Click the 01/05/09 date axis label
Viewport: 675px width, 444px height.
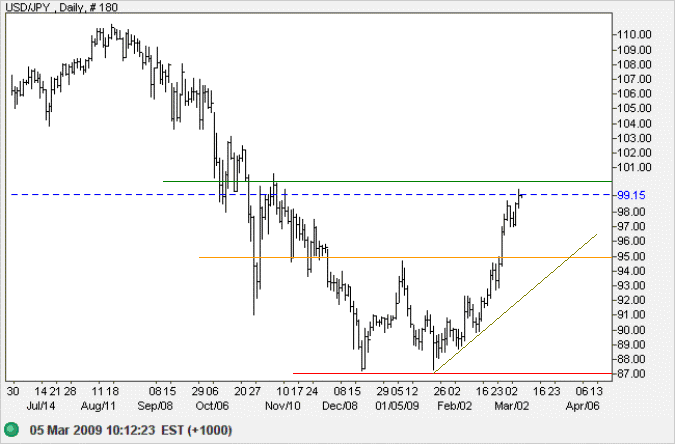(397, 406)
